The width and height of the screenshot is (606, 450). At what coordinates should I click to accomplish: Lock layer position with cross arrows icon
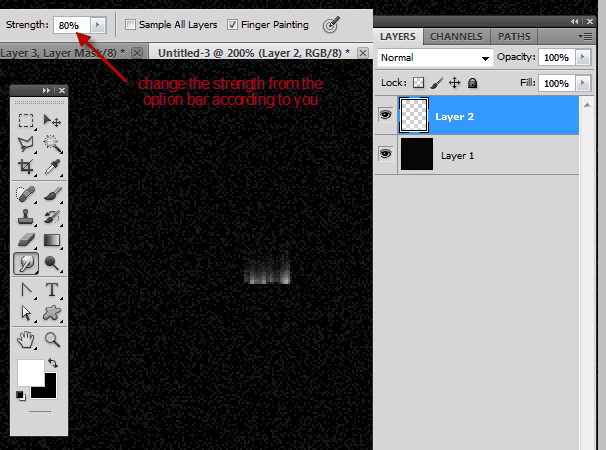point(454,83)
